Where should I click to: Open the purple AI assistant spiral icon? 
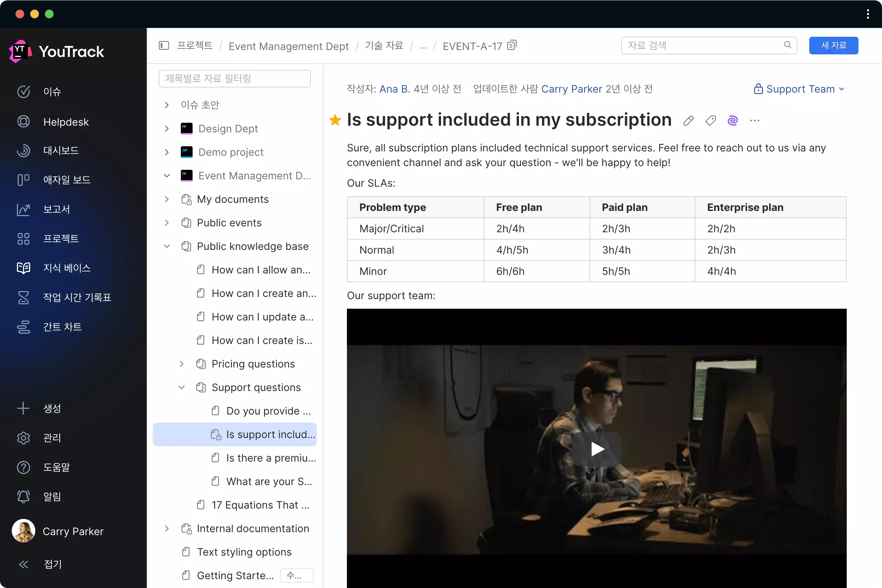732,121
